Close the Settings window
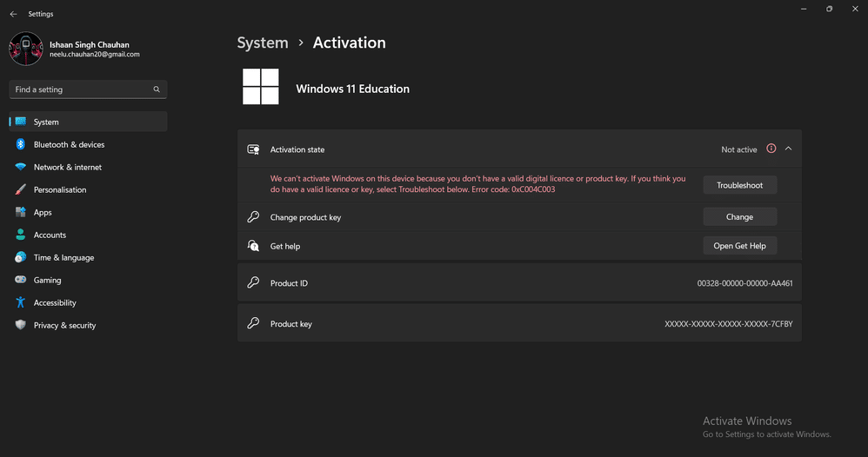The image size is (868, 457). pos(855,9)
